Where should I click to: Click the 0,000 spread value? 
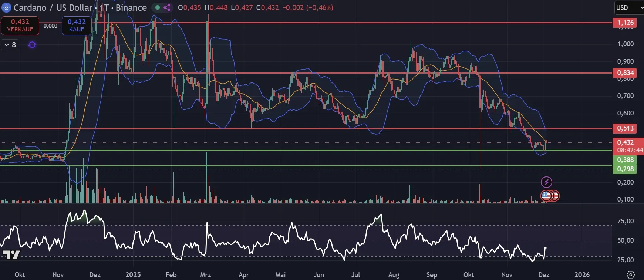tap(50, 26)
